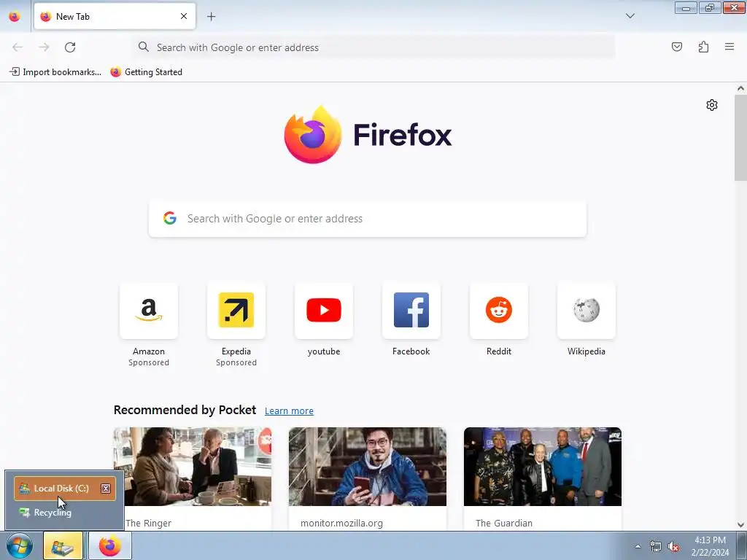The height and width of the screenshot is (560, 747).
Task: Open The Ringer Pocket story thumbnail
Action: pos(193,467)
